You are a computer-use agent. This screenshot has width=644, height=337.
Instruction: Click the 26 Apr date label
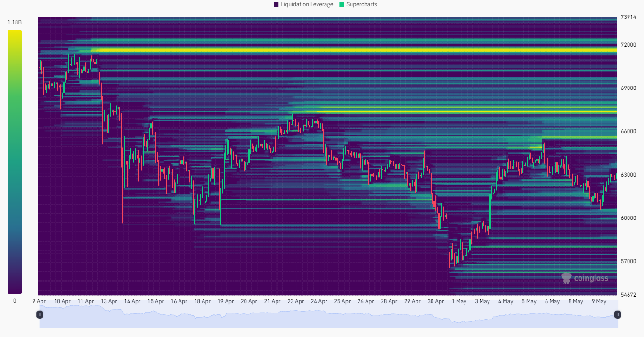coord(366,301)
